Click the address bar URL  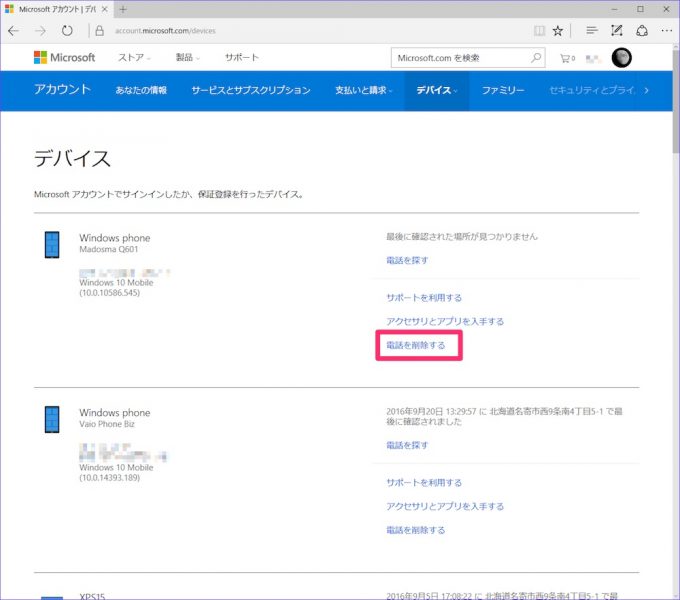click(165, 31)
